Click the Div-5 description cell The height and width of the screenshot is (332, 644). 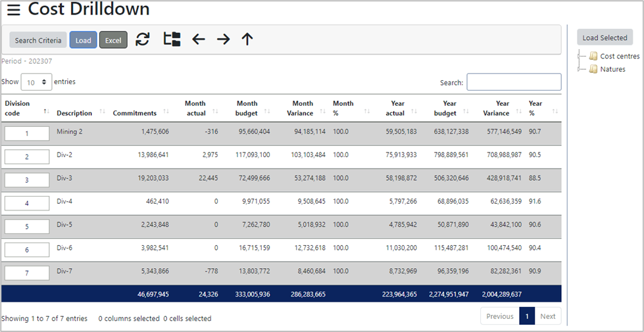(x=64, y=224)
